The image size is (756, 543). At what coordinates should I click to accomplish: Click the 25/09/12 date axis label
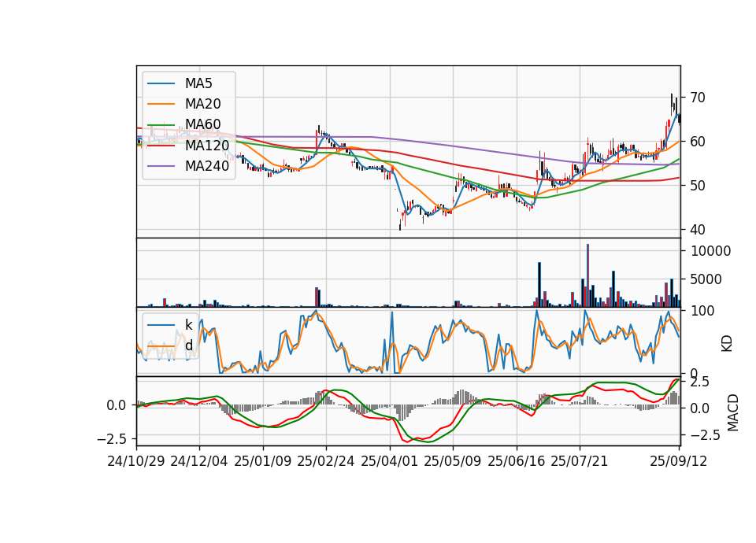coord(679,461)
